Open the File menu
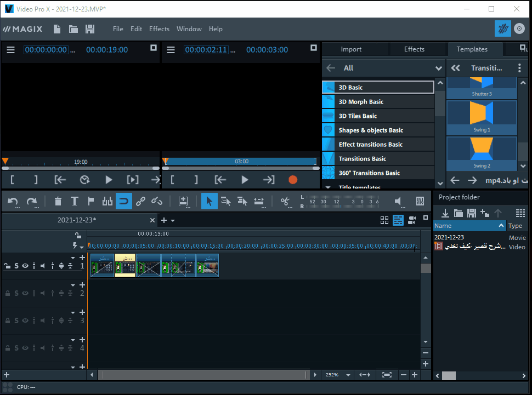 tap(118, 29)
